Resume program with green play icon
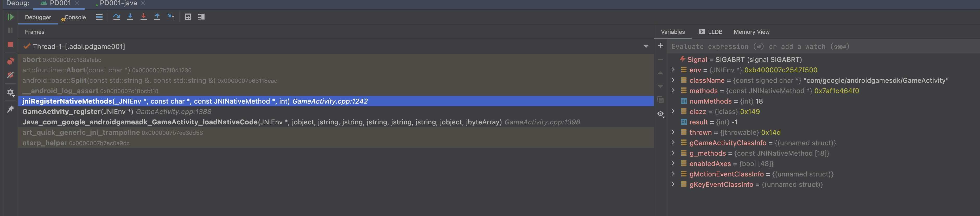This screenshot has width=980, height=216. pos(10,17)
